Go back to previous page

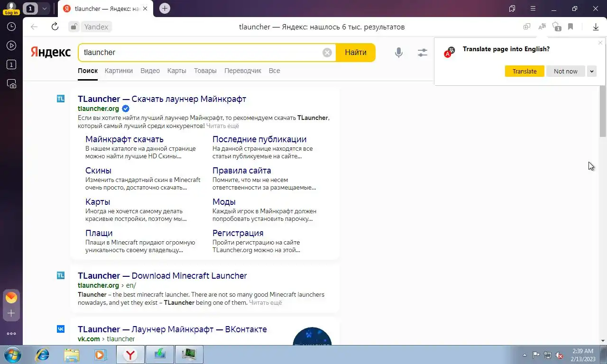point(34,27)
